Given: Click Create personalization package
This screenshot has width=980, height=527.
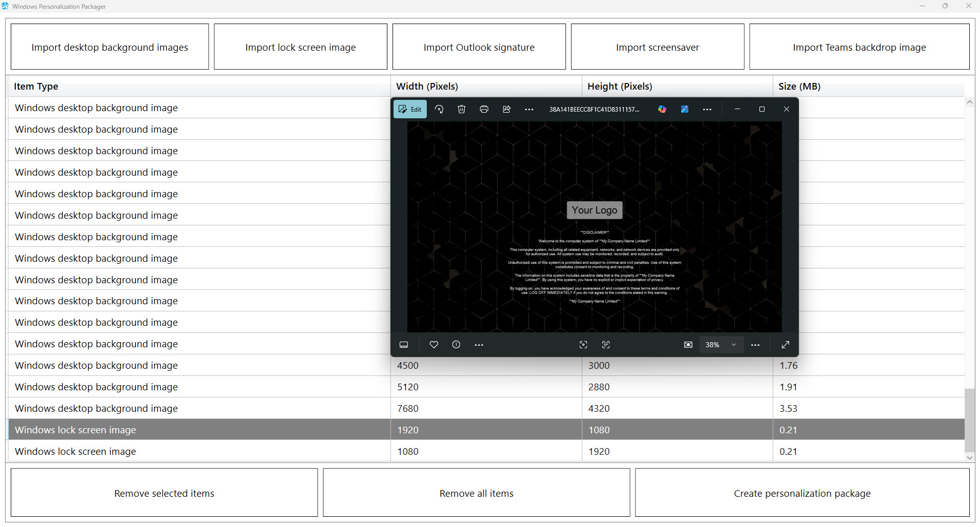Looking at the screenshot, I should [802, 493].
